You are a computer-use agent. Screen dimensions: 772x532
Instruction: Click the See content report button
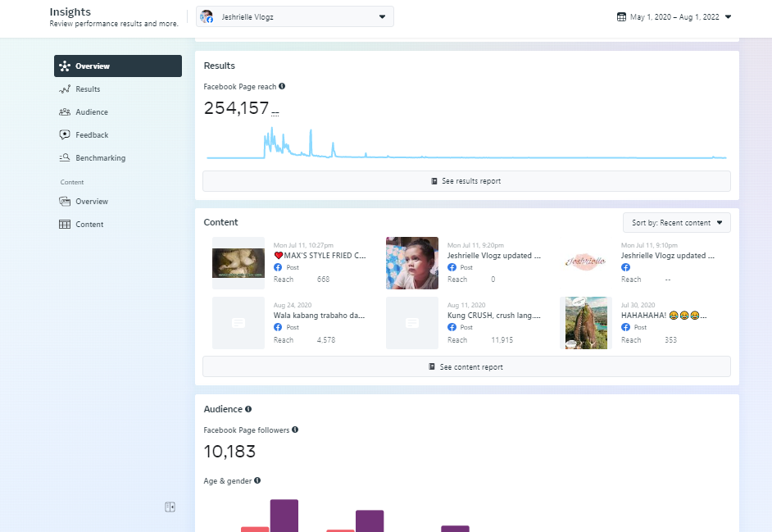[x=466, y=367]
